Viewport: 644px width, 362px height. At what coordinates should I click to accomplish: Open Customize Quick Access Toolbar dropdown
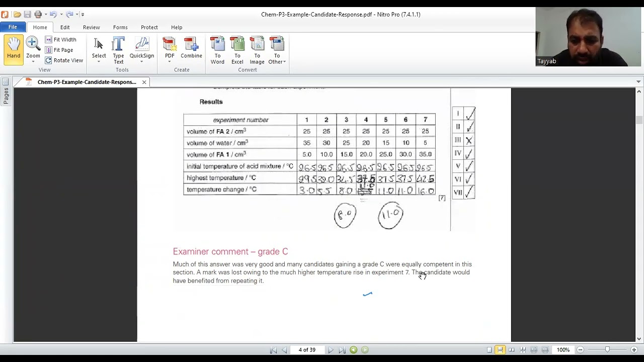click(83, 15)
